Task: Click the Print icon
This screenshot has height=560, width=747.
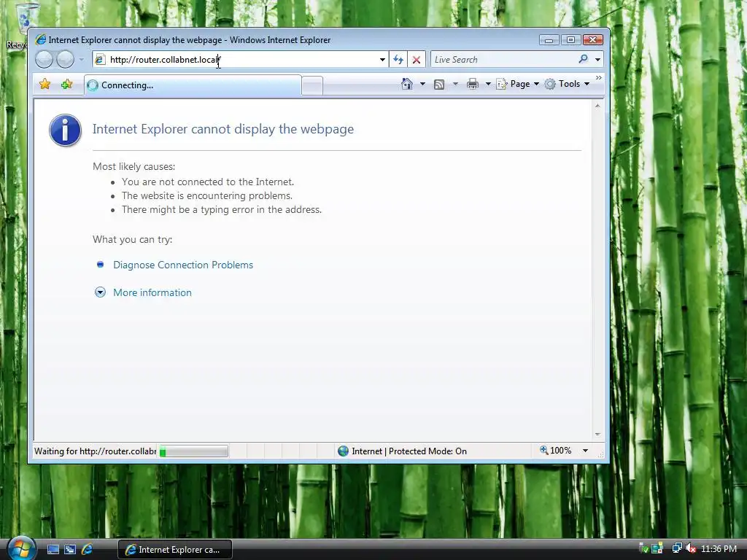Action: pyautogui.click(x=473, y=84)
